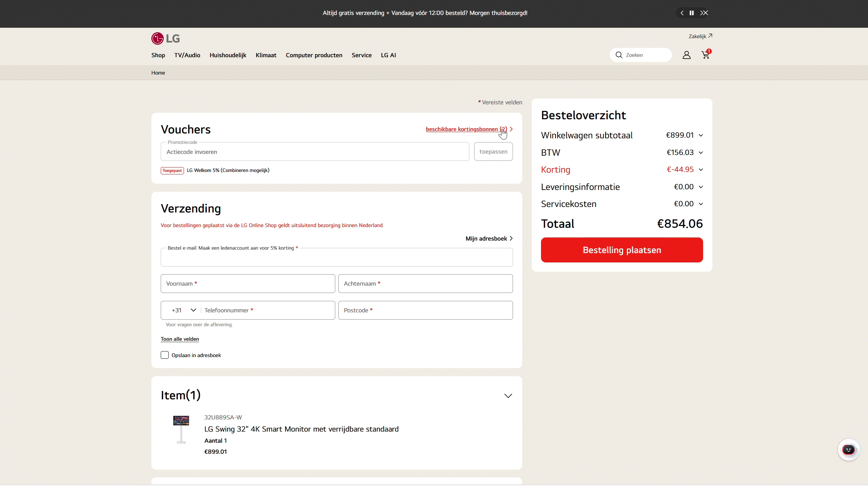Viewport: 868px width, 486px height.
Task: Go to the previous banner announcement
Action: pyautogui.click(x=682, y=13)
